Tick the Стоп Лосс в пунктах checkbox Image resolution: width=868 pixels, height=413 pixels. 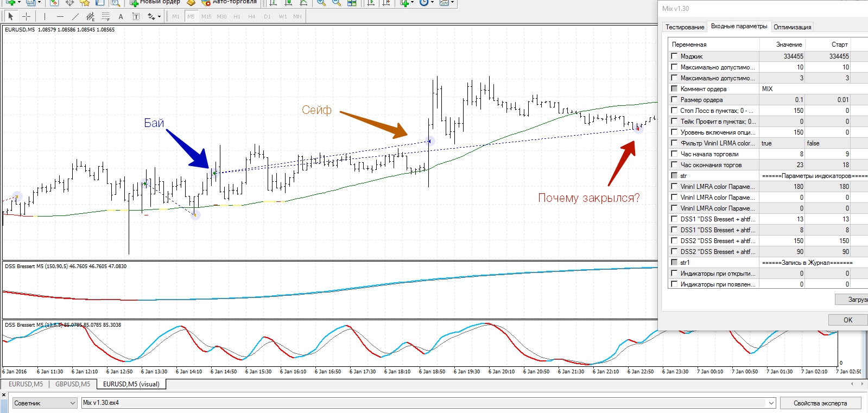(x=674, y=110)
